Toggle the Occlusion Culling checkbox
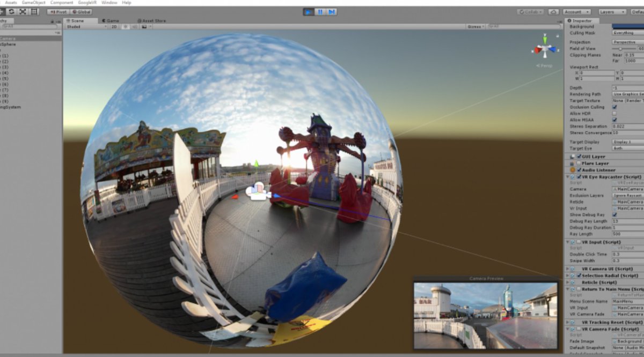The height and width of the screenshot is (357, 644). click(614, 107)
